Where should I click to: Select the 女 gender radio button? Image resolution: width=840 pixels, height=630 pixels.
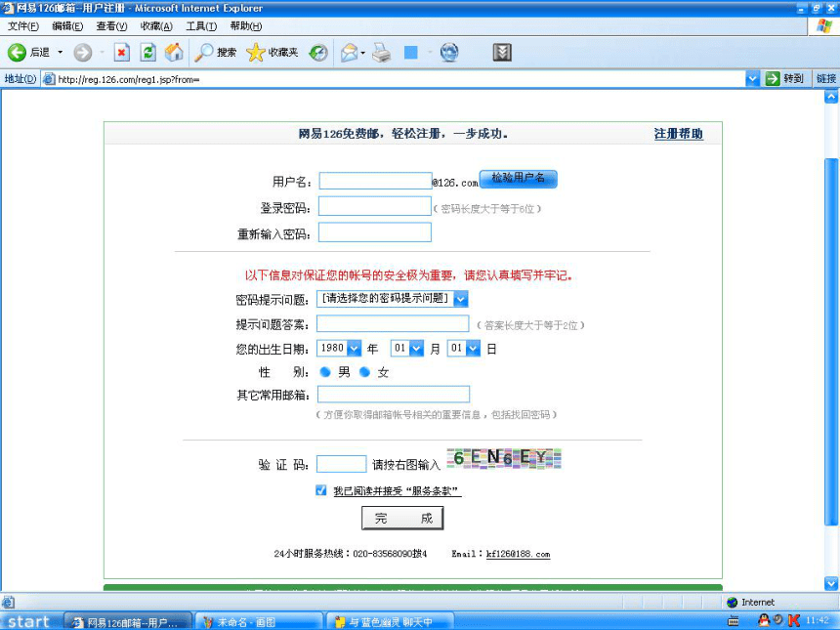click(365, 372)
